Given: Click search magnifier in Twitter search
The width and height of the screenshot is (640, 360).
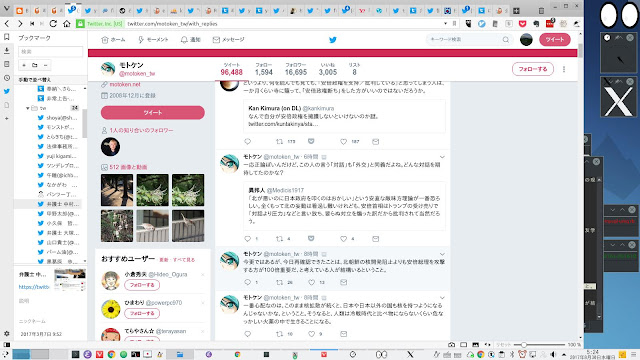Looking at the screenshot, I should 506,40.
